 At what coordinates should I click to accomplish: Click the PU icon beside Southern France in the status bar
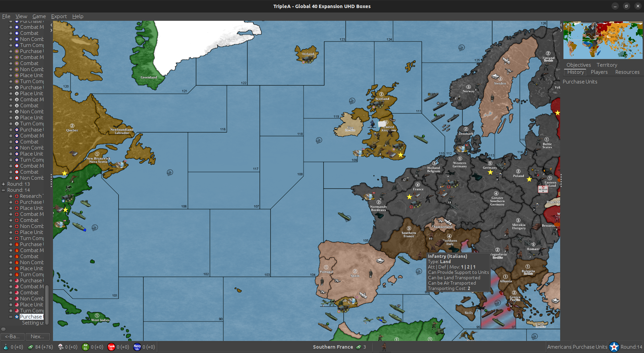359,347
